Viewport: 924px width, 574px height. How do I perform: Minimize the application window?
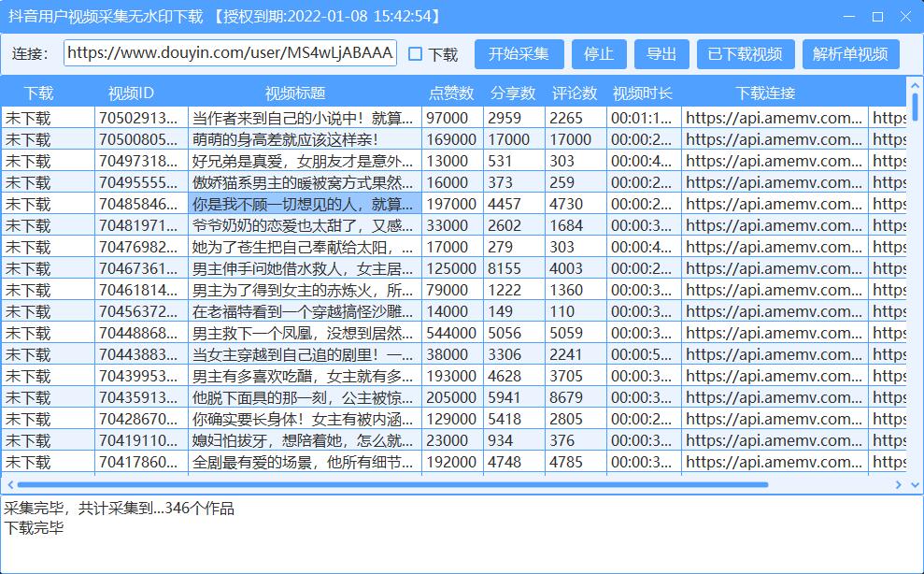point(848,17)
